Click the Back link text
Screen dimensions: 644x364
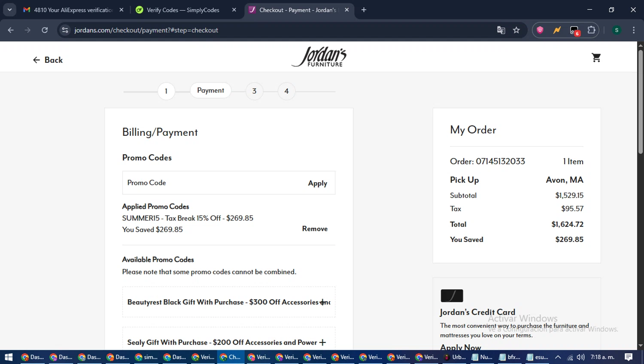[x=54, y=60]
